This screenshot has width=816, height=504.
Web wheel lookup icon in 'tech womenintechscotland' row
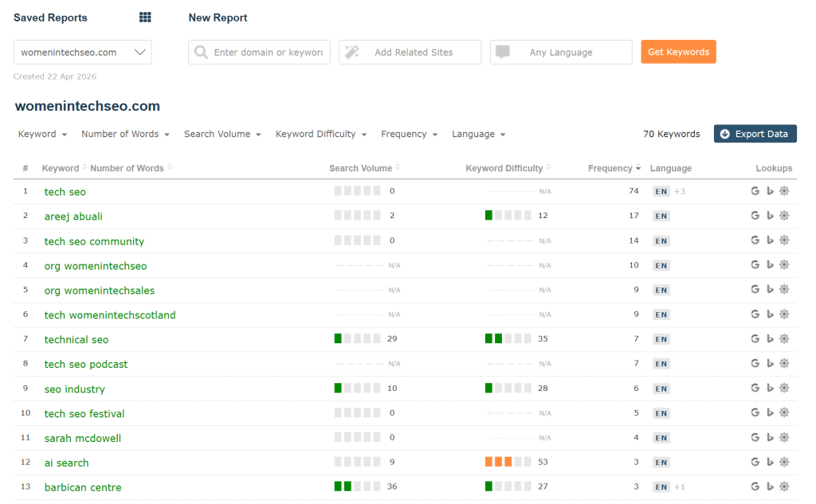[x=784, y=315]
